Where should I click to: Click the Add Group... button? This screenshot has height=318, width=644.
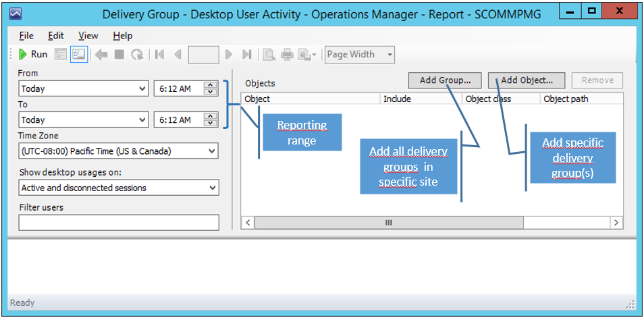pyautogui.click(x=445, y=80)
